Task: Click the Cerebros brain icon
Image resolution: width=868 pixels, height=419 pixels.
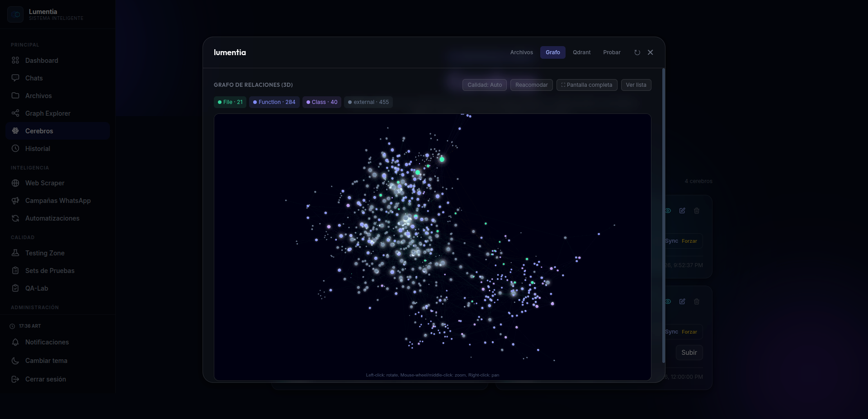Action: click(x=15, y=131)
